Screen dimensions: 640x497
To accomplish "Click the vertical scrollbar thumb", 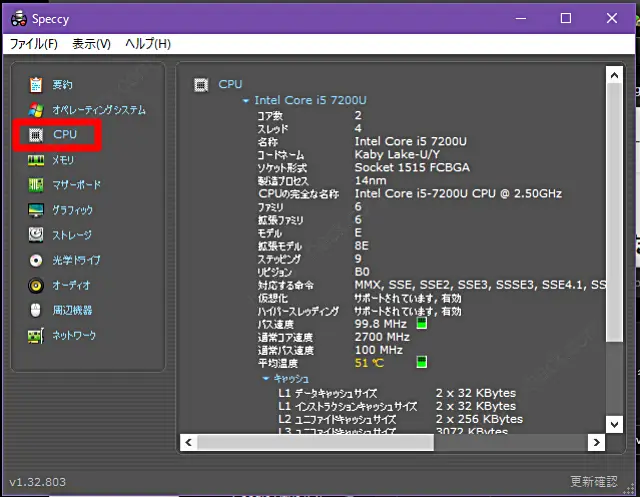I will (x=614, y=212).
